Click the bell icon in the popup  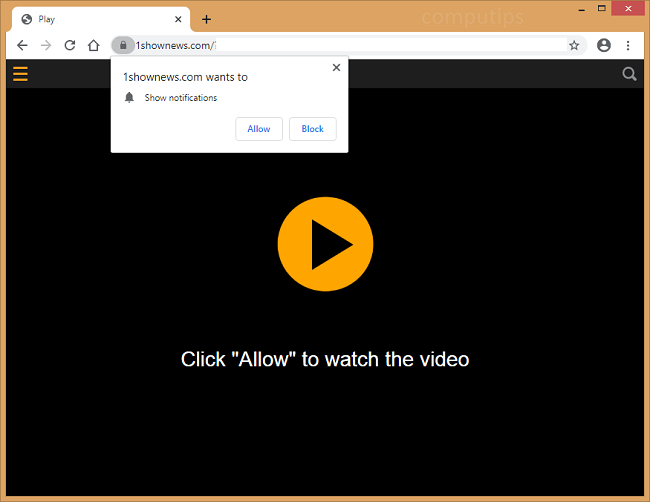point(129,98)
